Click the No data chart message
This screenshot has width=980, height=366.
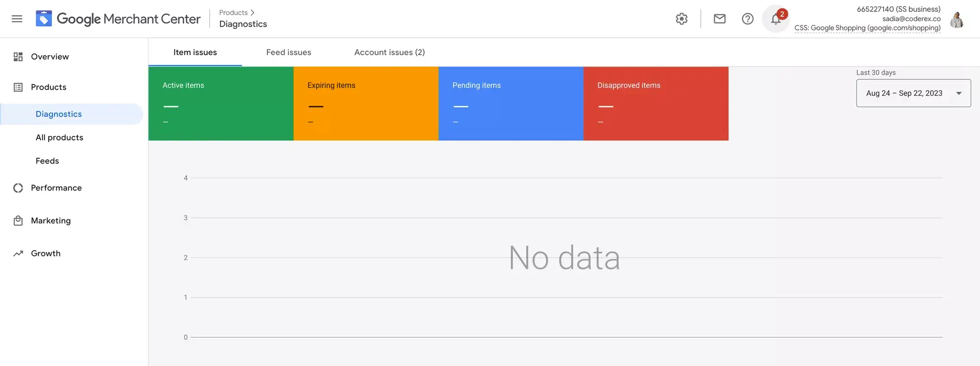564,258
